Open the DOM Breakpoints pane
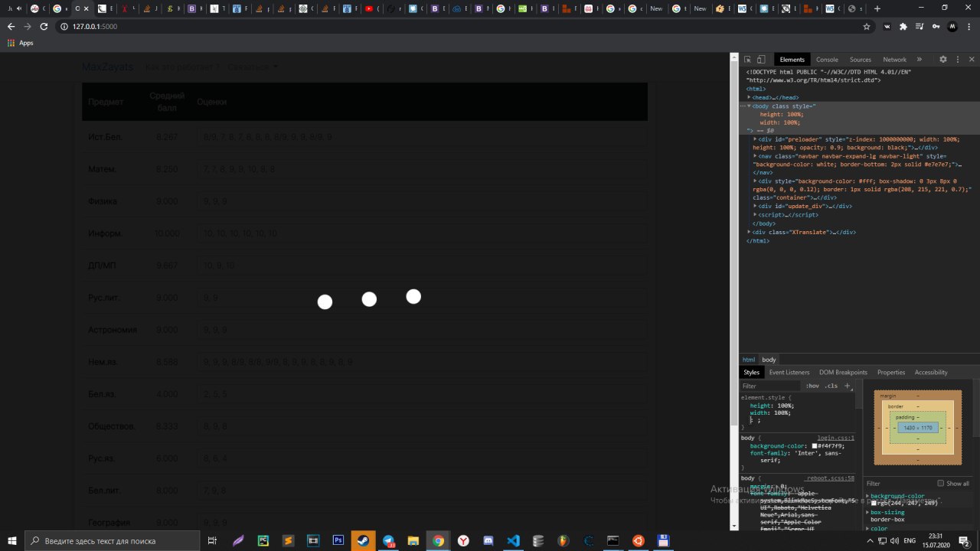The image size is (980, 551). 843,372
